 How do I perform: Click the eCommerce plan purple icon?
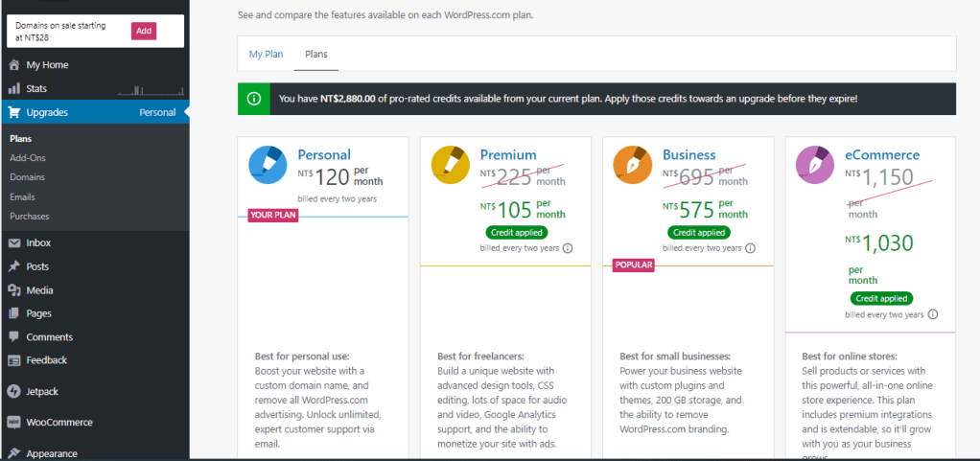(x=815, y=165)
